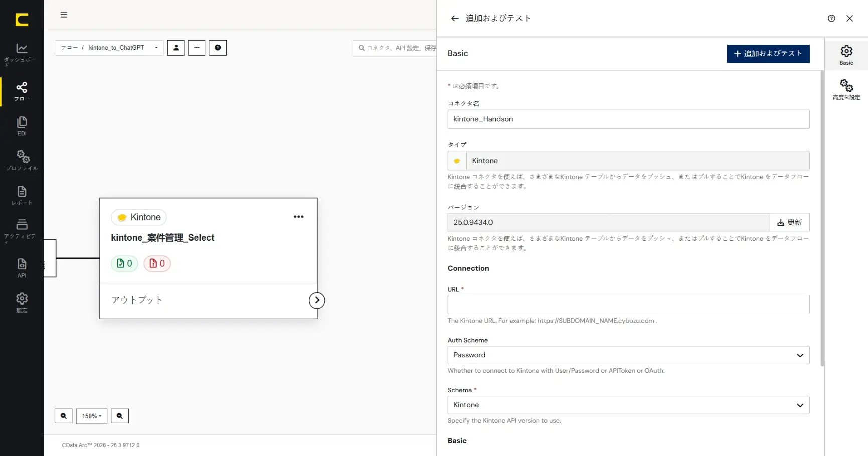Click the タイプ Kintone field
868x456 pixels.
click(628, 161)
